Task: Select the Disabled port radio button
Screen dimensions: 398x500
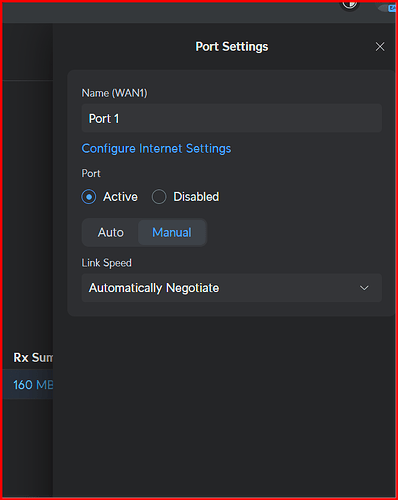Action: [159, 197]
